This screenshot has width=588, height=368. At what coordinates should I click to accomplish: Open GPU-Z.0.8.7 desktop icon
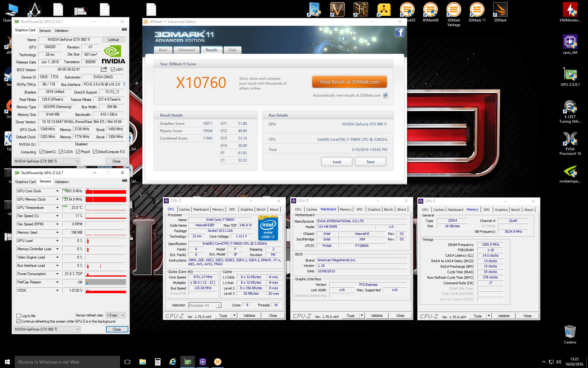570,77
